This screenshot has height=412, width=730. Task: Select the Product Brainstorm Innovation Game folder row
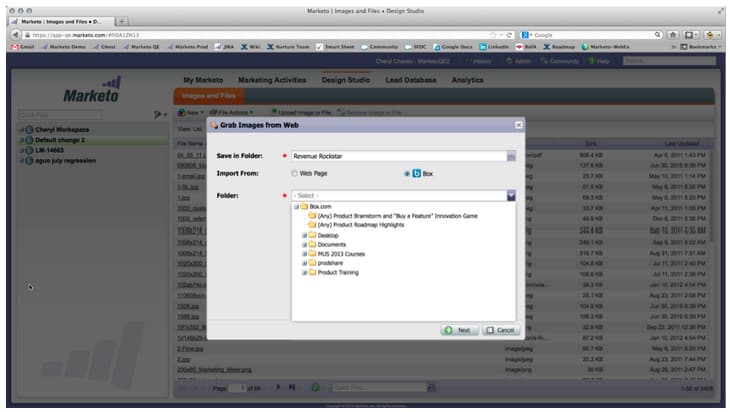tap(393, 216)
